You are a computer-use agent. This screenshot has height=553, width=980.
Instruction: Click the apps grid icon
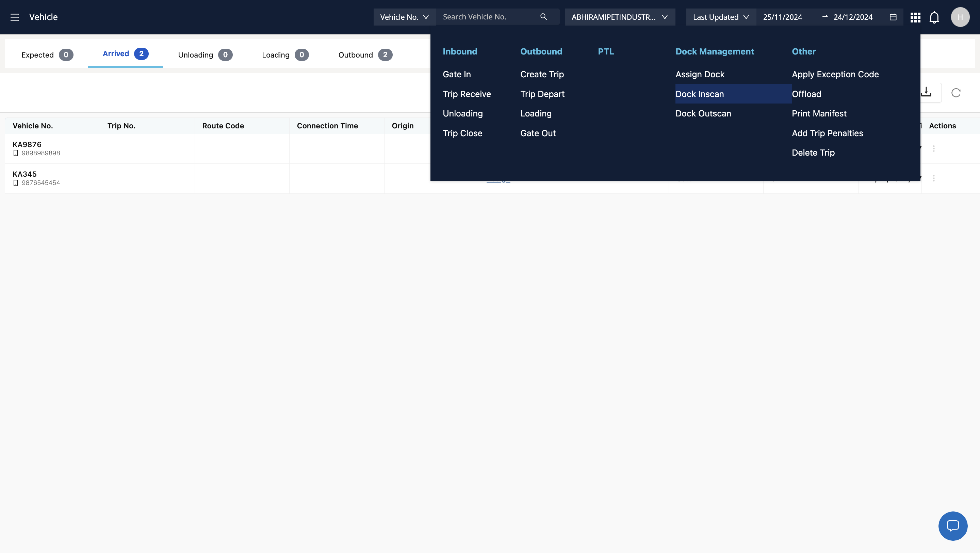(x=915, y=17)
